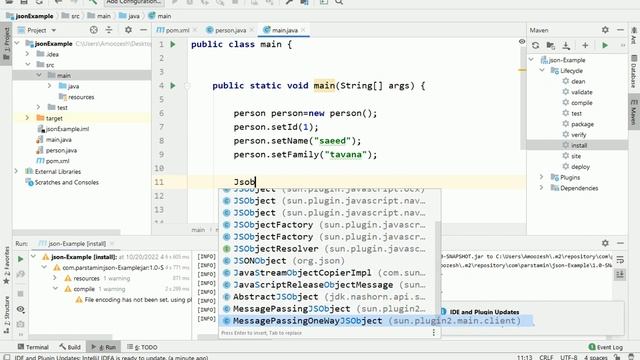This screenshot has height=360, width=640.
Task: Open the Event Log
Action: [x=606, y=347]
